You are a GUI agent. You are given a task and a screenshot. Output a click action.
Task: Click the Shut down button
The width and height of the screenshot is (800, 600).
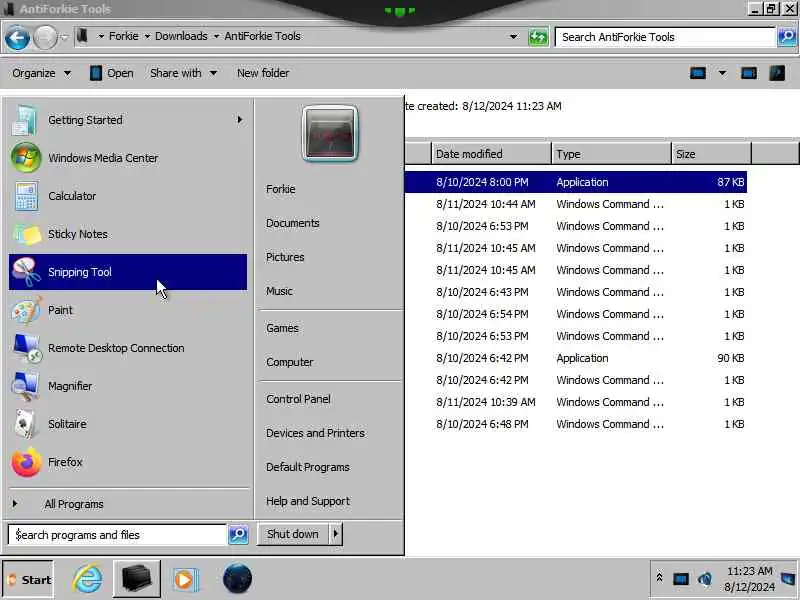pos(293,534)
